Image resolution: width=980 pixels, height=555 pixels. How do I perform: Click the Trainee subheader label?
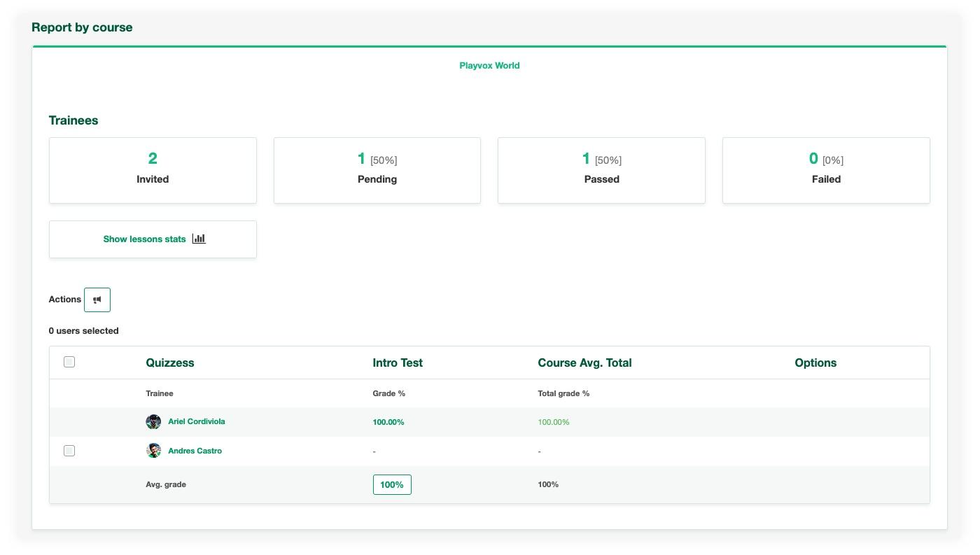click(x=160, y=393)
